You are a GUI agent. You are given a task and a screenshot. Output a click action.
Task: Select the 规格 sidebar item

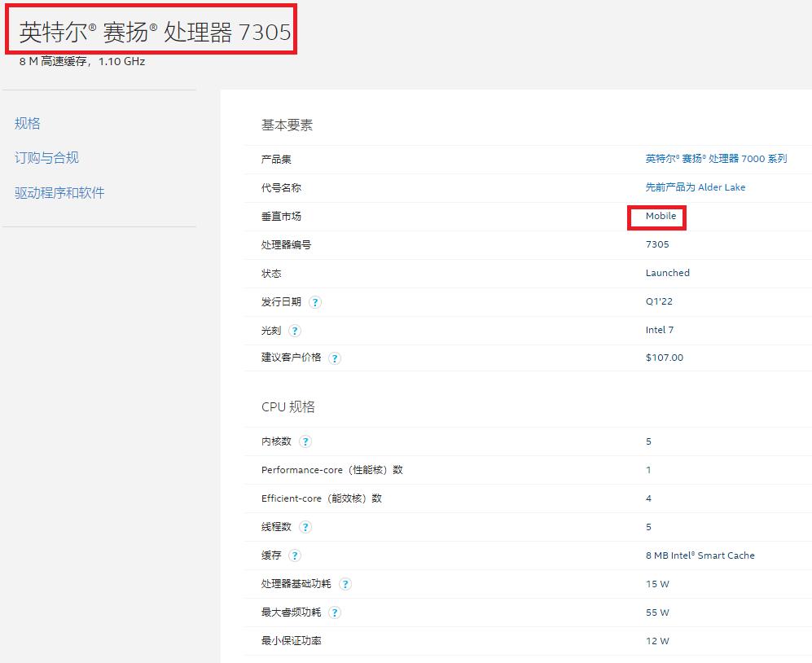(x=27, y=122)
